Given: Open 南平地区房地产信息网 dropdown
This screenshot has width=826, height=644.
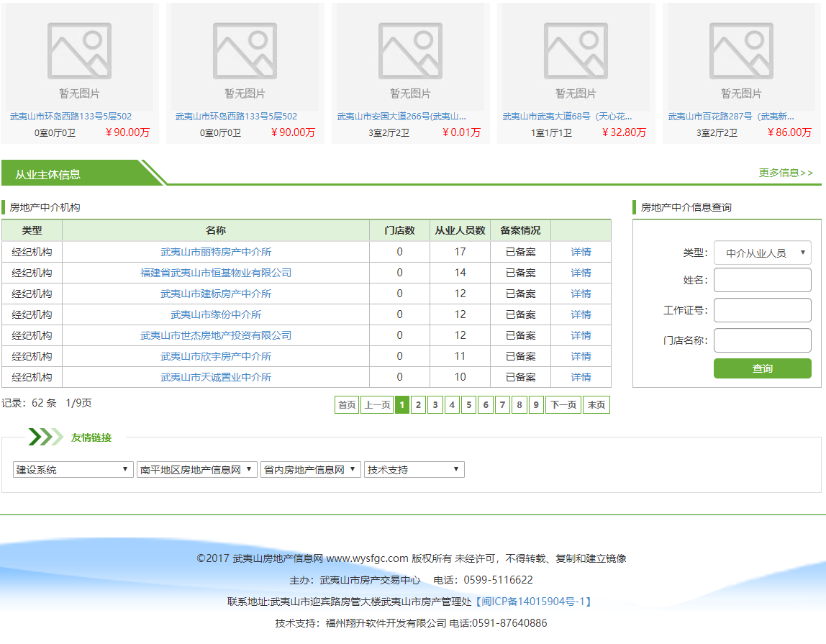Looking at the screenshot, I should click(196, 470).
